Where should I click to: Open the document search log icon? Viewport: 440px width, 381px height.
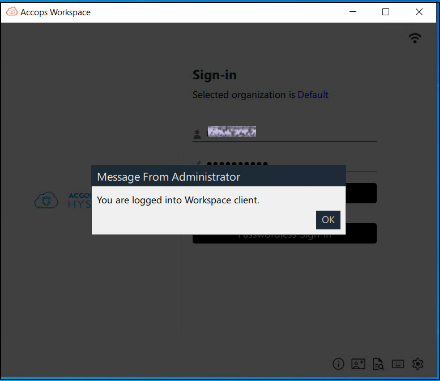click(378, 364)
